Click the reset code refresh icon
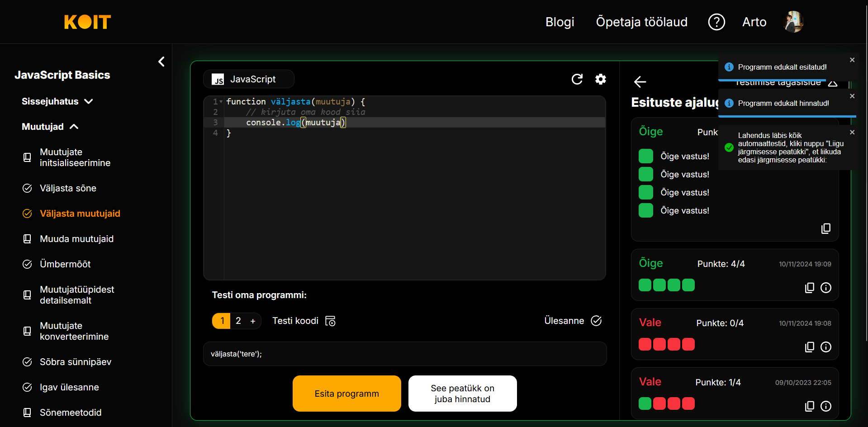 coord(577,79)
